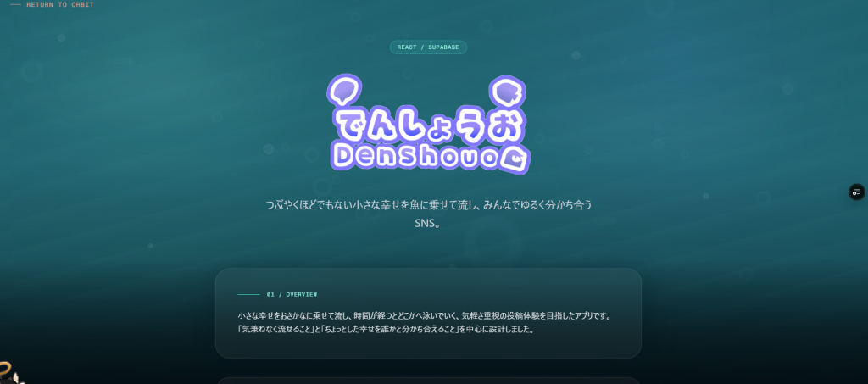This screenshot has width=868, height=384.
Task: Click the RETURN TO ORBIT link
Action: pyautogui.click(x=59, y=5)
